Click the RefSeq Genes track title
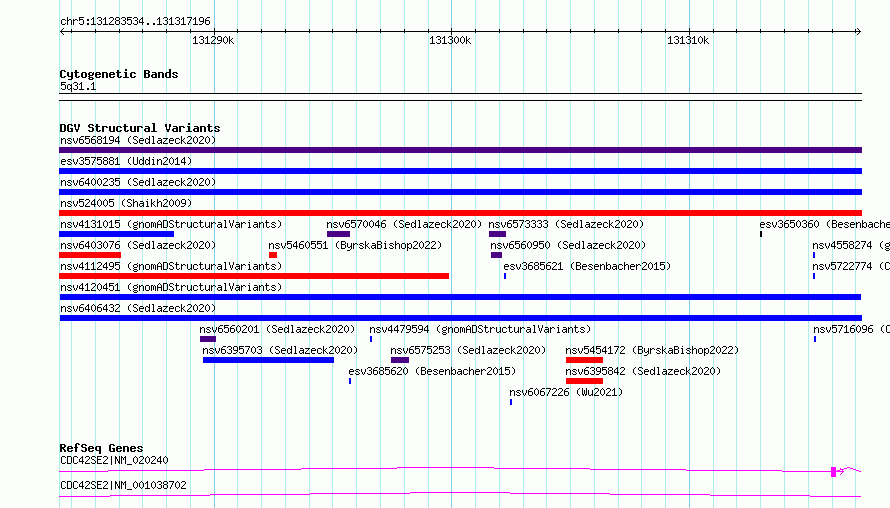The image size is (890, 508). click(101, 448)
